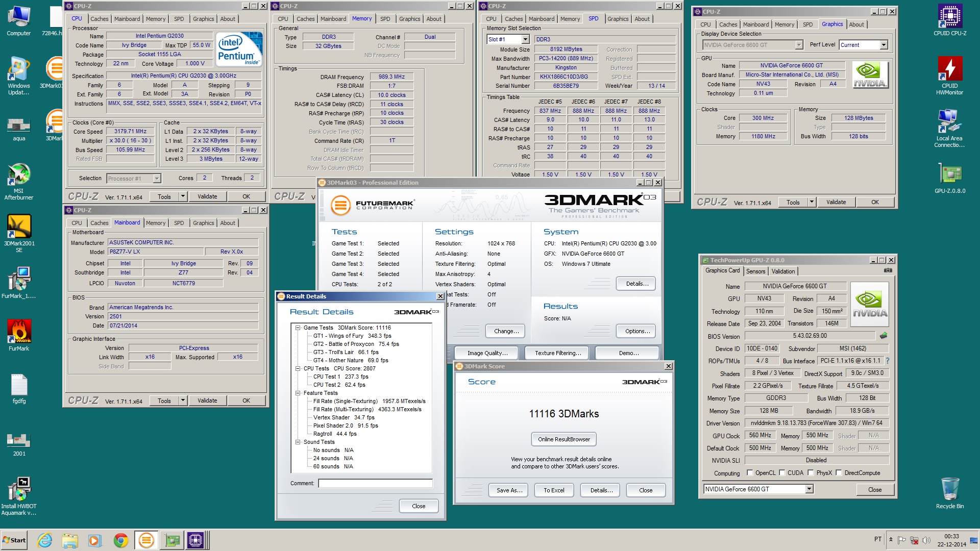Toggle the PhysX checkbox in GPU-Z
The image size is (980, 551).
click(811, 473)
